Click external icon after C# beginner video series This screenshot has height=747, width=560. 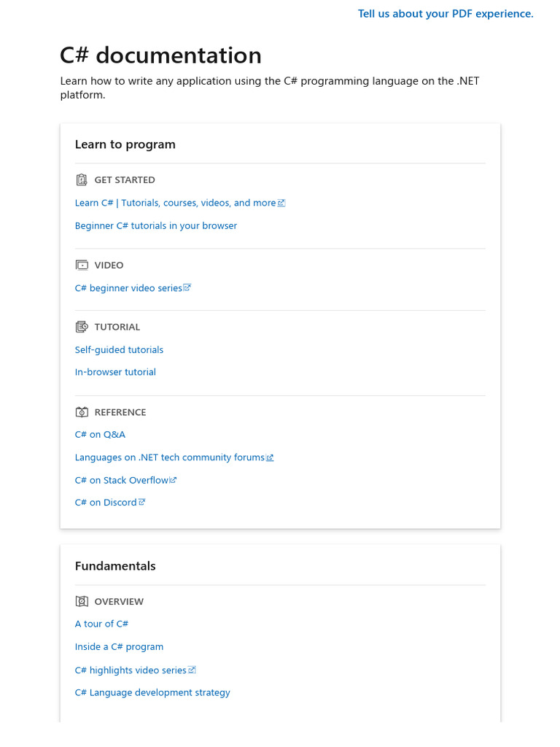click(x=187, y=287)
